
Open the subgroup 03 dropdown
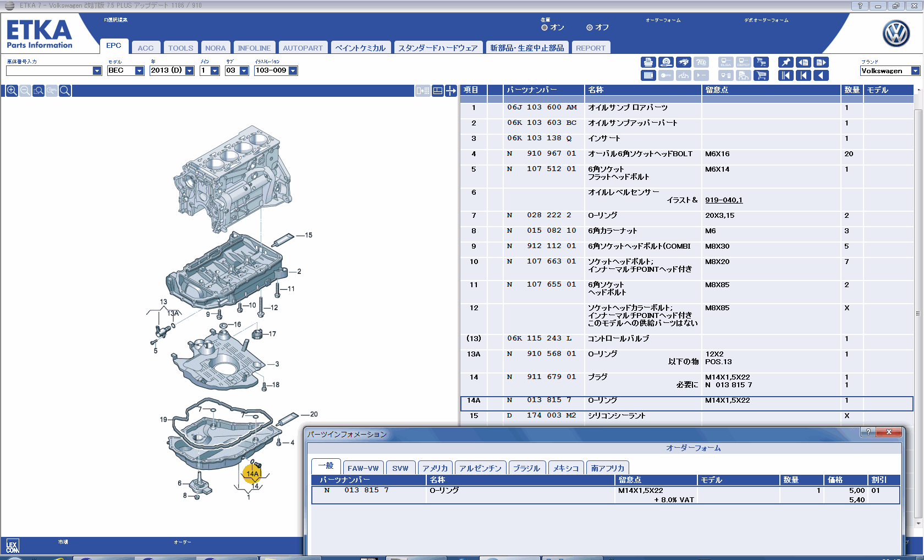(244, 71)
